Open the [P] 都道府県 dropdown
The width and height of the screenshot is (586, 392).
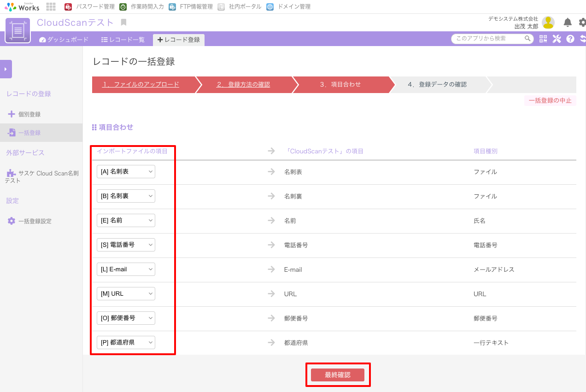(x=126, y=343)
